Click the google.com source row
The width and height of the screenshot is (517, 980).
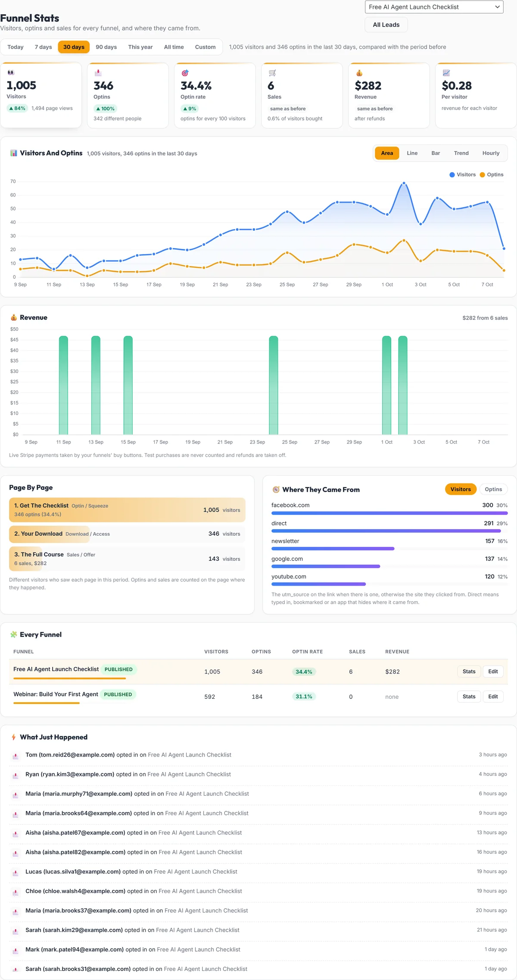(389, 562)
